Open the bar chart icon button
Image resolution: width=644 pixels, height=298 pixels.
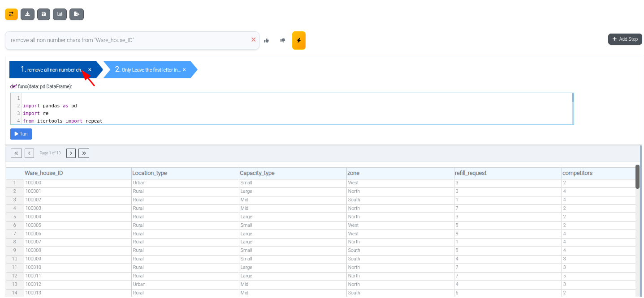coord(60,14)
